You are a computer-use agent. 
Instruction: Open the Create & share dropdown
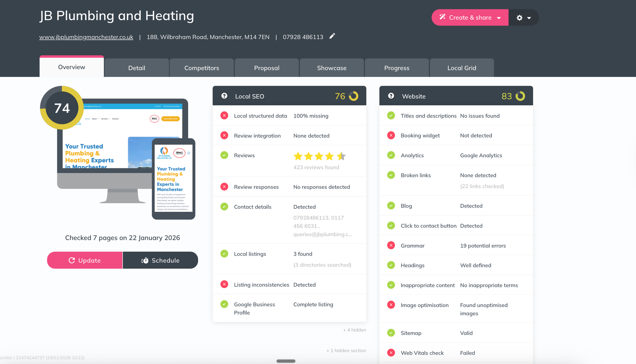[470, 18]
